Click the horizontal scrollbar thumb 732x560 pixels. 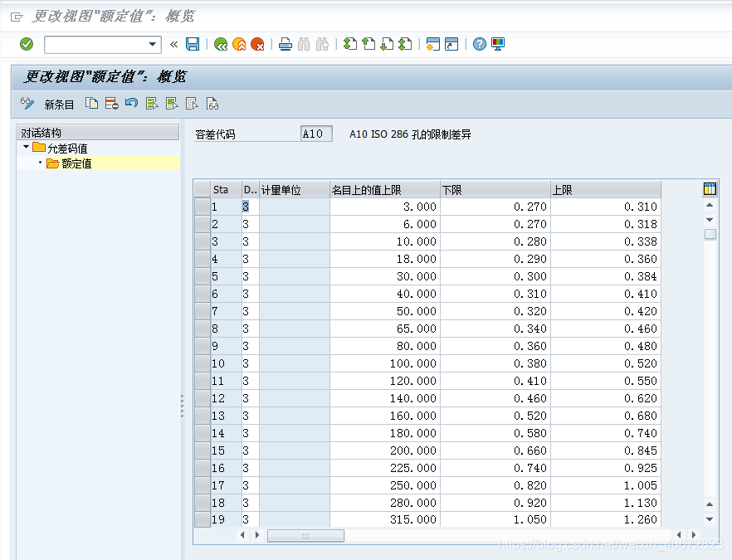[x=305, y=535]
